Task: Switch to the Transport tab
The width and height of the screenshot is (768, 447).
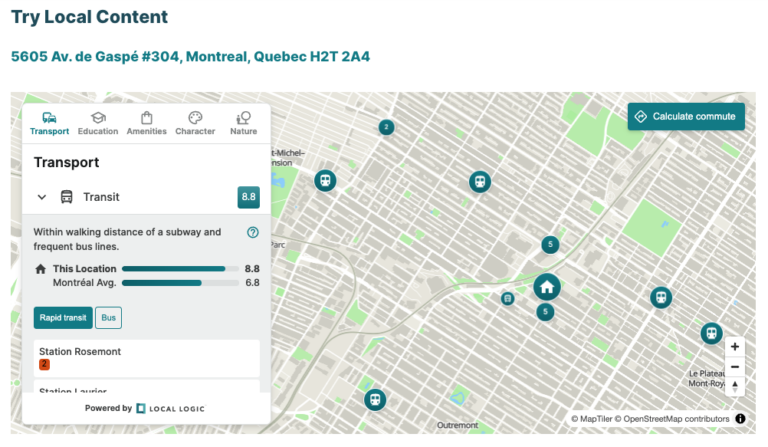Action: pyautogui.click(x=49, y=123)
